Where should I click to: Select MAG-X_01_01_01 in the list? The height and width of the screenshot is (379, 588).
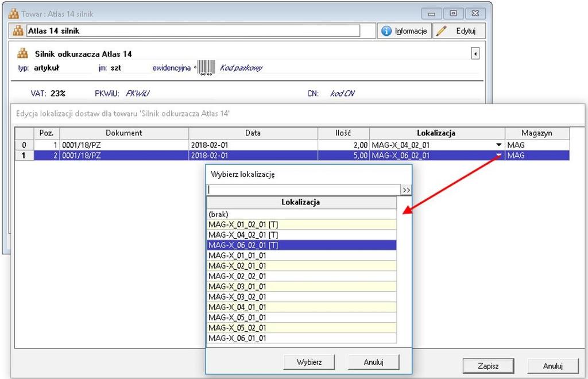point(301,256)
